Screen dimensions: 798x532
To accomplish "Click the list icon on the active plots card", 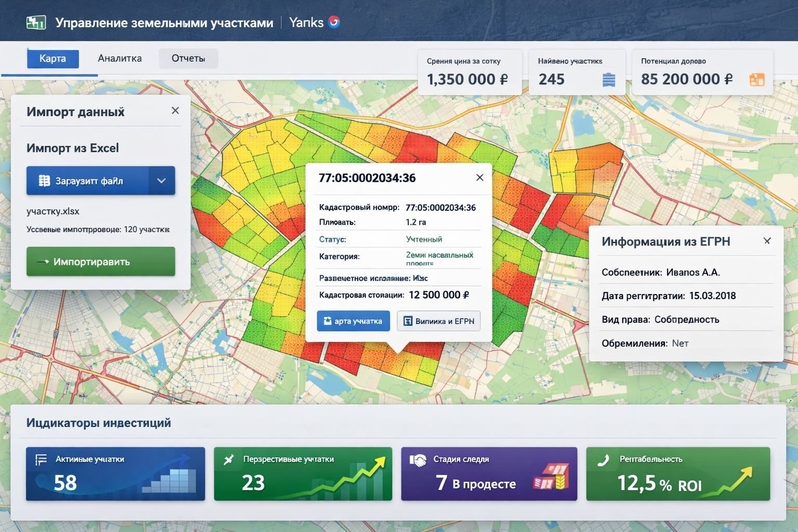I will pos(41,460).
